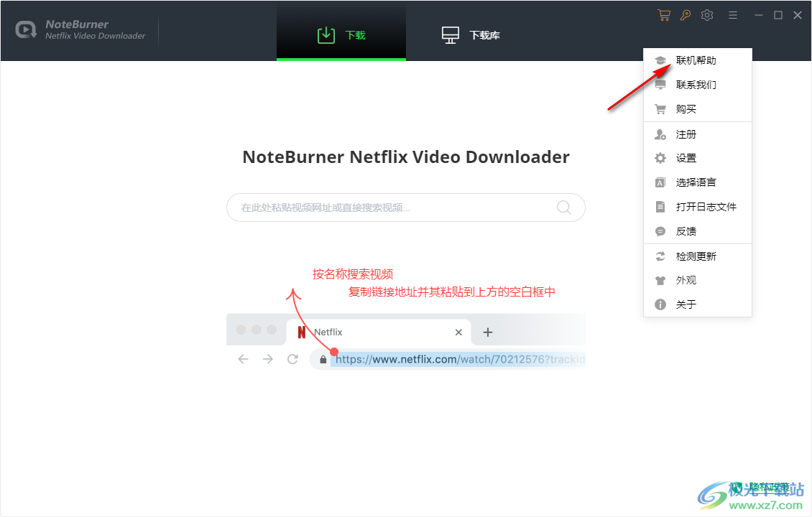The image size is (812, 517).
Task: Click the 隐私政策 link
Action: [x=769, y=486]
